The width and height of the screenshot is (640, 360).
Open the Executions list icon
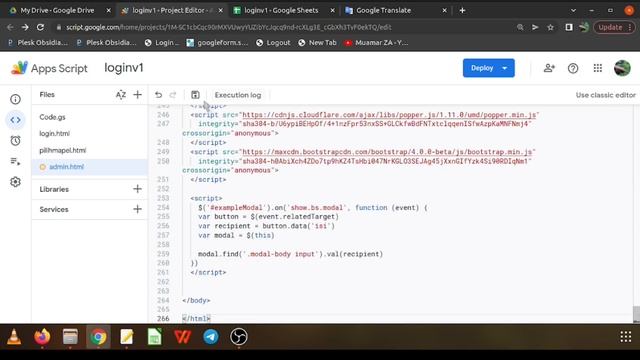point(16,161)
